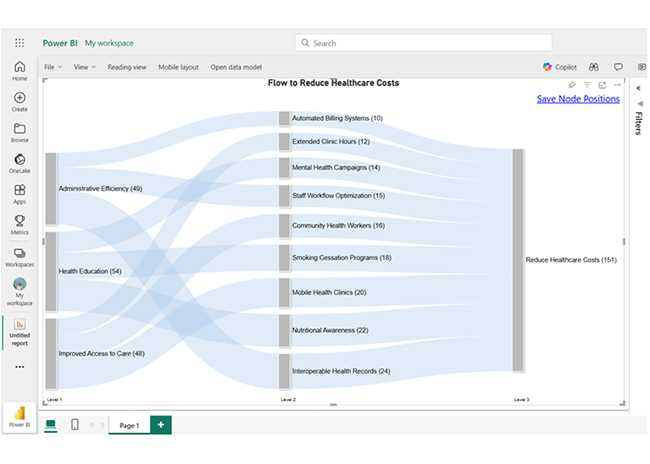Pin the Sankey visual with pin icon
The image size is (650, 464).
(571, 85)
